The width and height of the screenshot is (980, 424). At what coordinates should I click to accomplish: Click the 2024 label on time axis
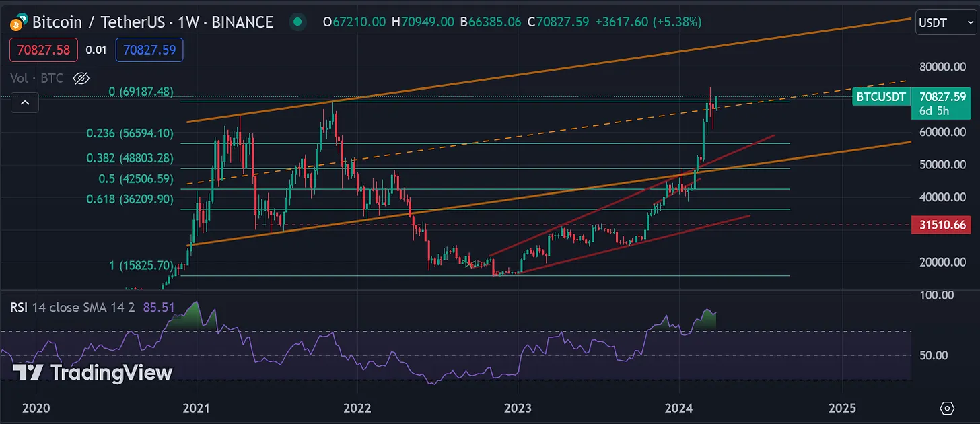pos(679,408)
